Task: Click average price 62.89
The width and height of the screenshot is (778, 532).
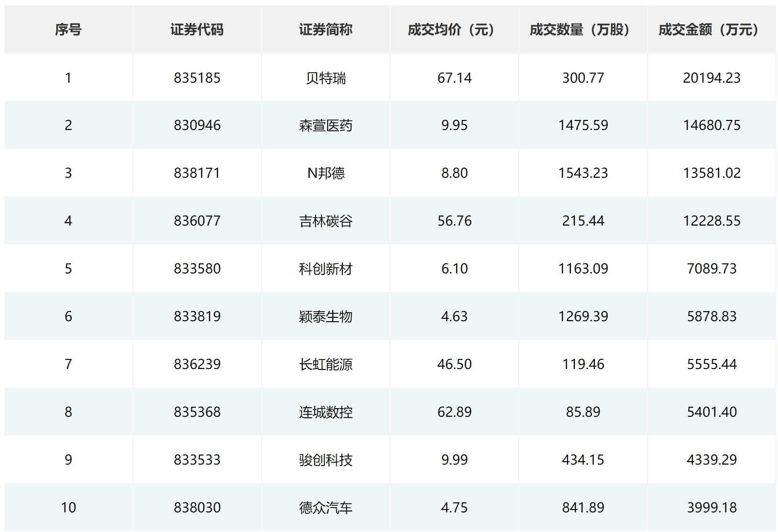Action: coord(454,412)
